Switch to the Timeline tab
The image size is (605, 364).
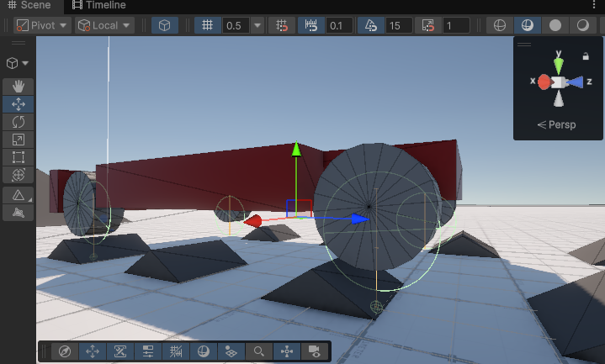coord(99,5)
